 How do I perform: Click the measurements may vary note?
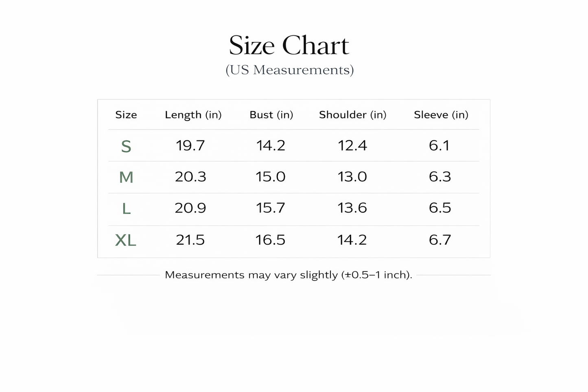click(x=289, y=275)
